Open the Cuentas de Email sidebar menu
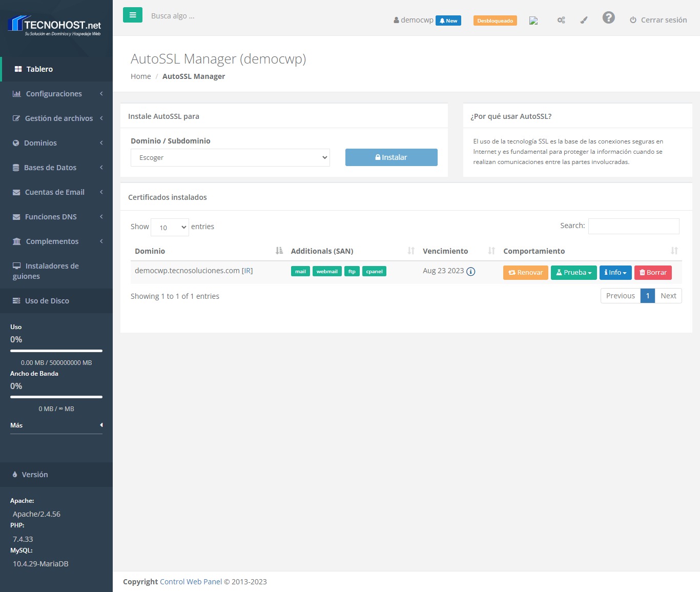The width and height of the screenshot is (700, 592). coord(56,192)
